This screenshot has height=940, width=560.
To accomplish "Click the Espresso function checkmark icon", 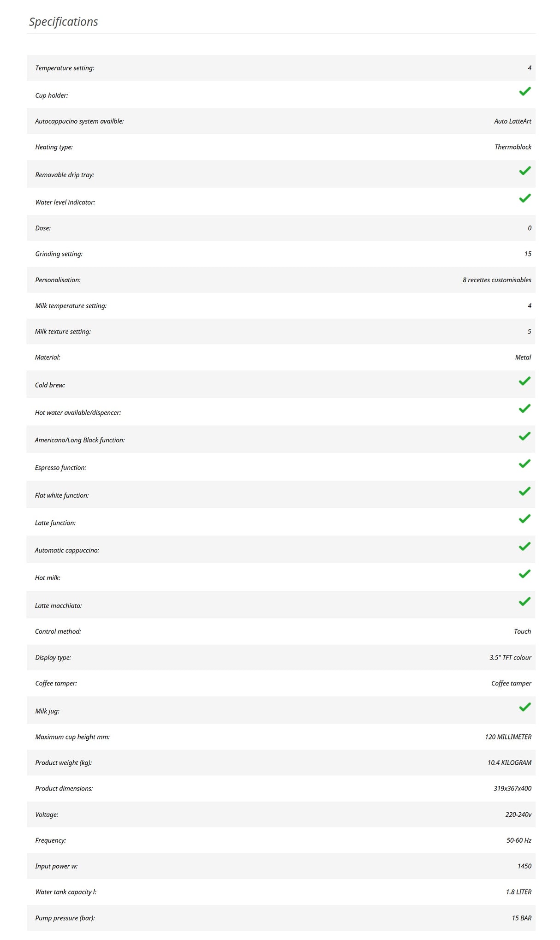I will 524,464.
